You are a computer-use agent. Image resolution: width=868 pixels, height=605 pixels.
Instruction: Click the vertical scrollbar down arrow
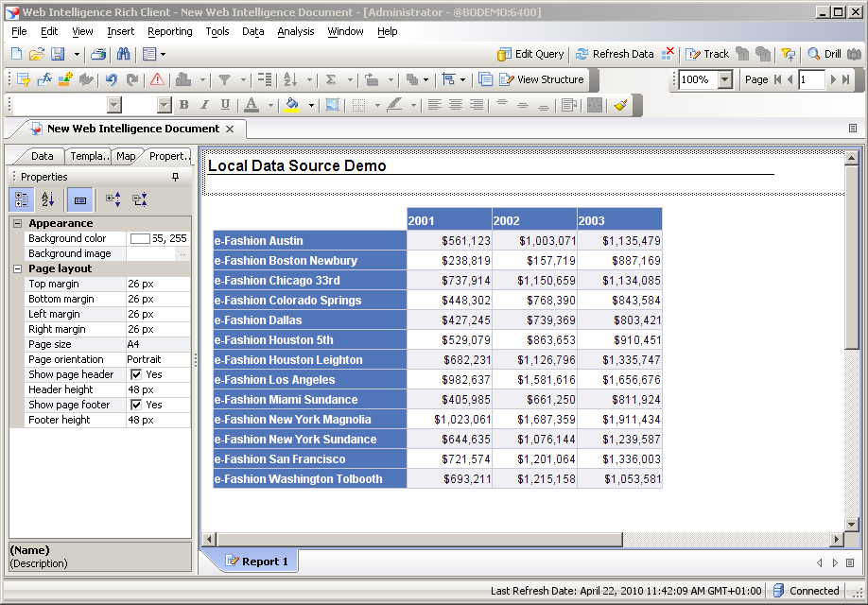[x=851, y=524]
